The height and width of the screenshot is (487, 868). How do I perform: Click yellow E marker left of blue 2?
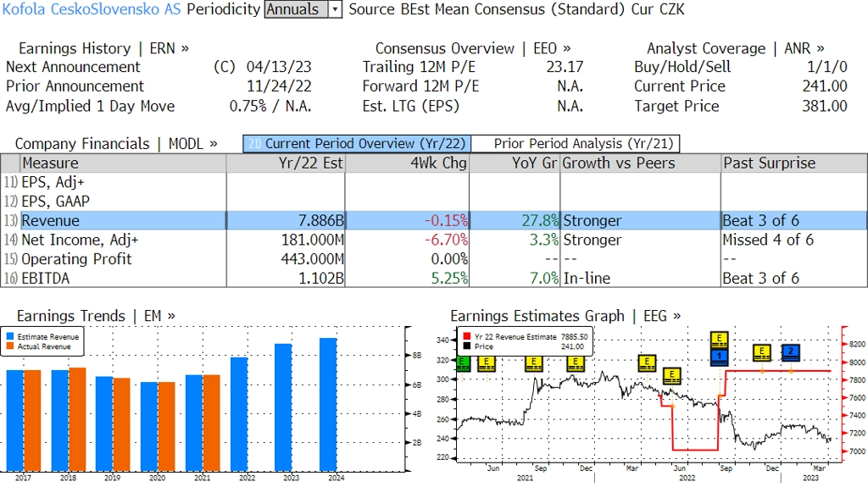762,352
